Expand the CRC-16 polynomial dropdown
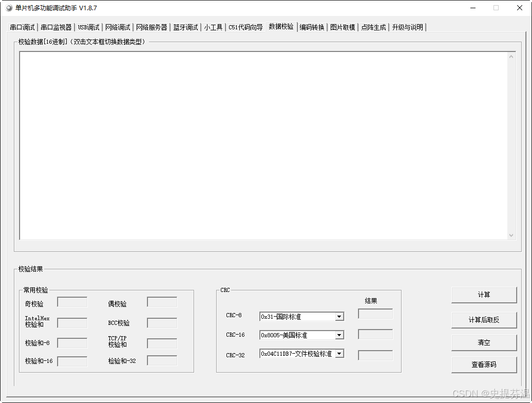This screenshot has width=532, height=403. pos(339,335)
